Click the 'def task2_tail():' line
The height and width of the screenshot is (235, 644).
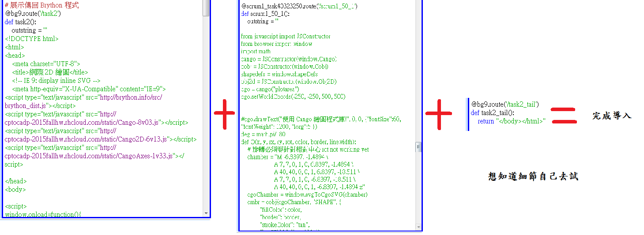point(493,113)
